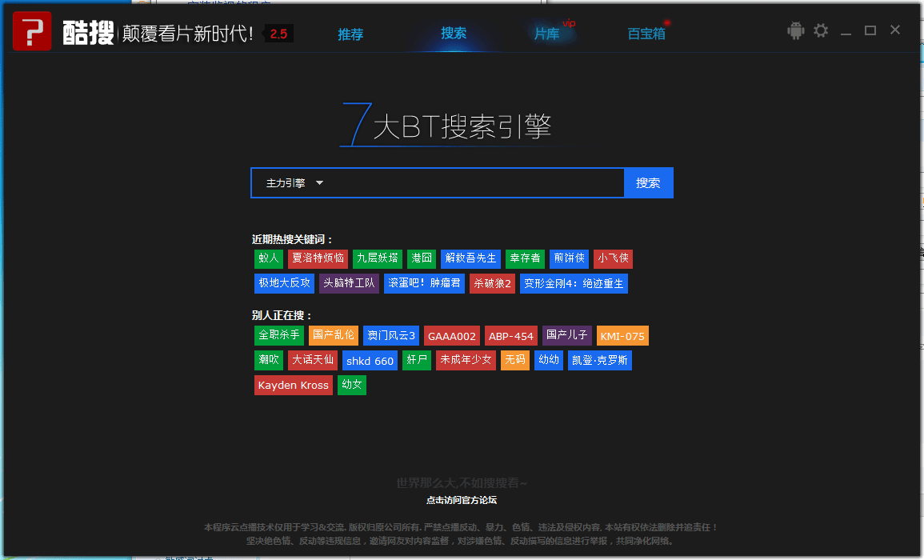
Task: Click the 解救吾先生 tag
Action: tap(471, 258)
